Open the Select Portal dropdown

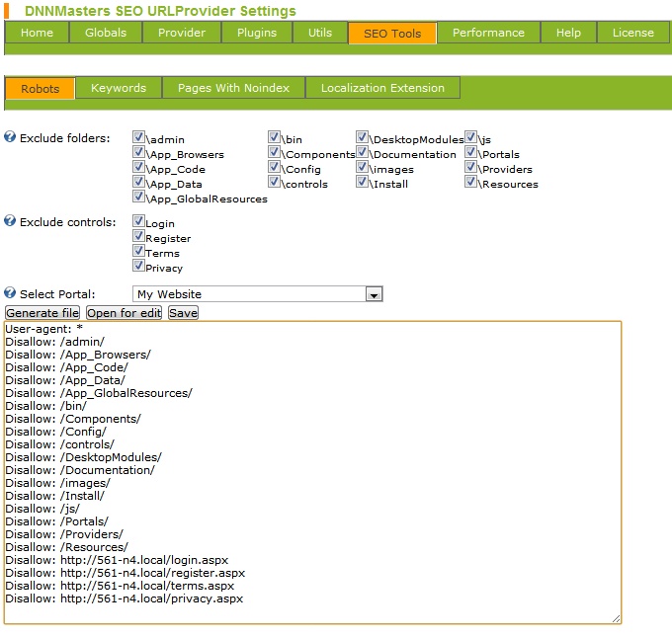click(258, 294)
